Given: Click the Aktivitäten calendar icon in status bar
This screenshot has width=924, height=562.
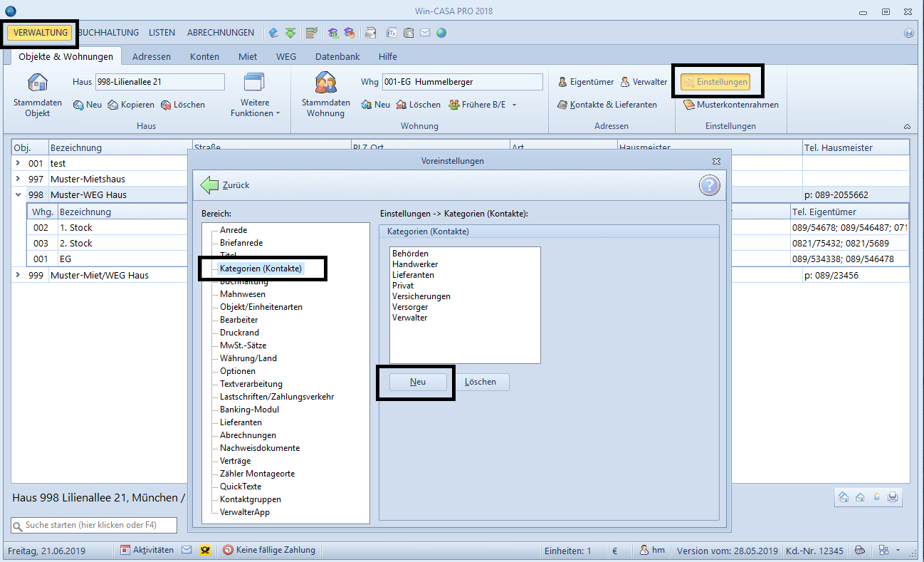Looking at the screenshot, I should tap(126, 550).
